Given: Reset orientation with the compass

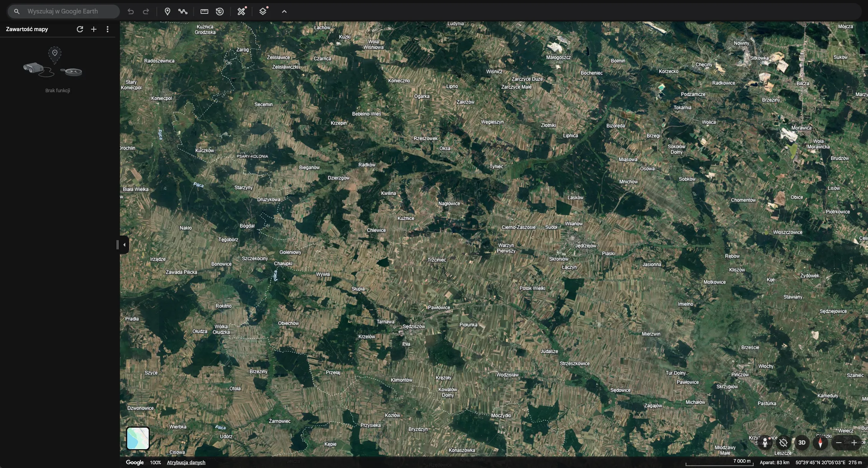Looking at the screenshot, I should point(820,443).
